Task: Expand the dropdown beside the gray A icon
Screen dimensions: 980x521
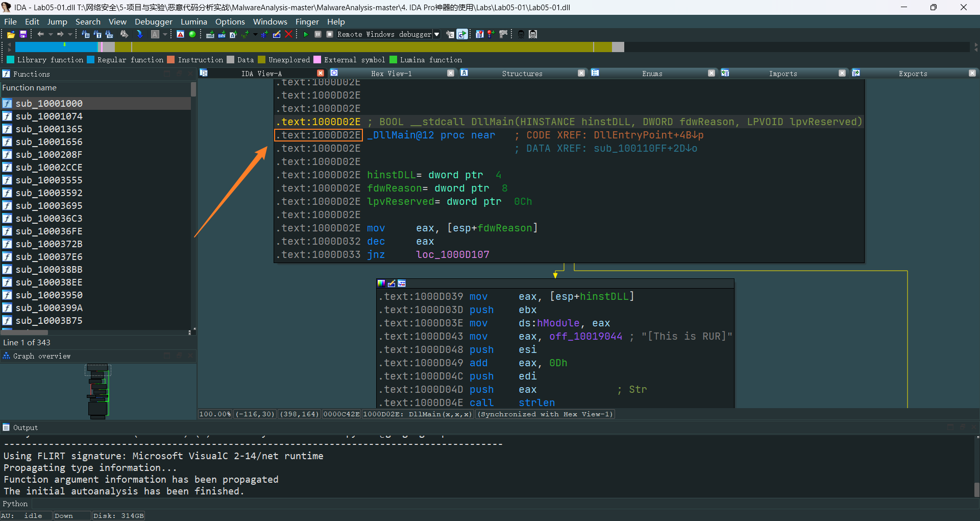Action: (x=165, y=34)
